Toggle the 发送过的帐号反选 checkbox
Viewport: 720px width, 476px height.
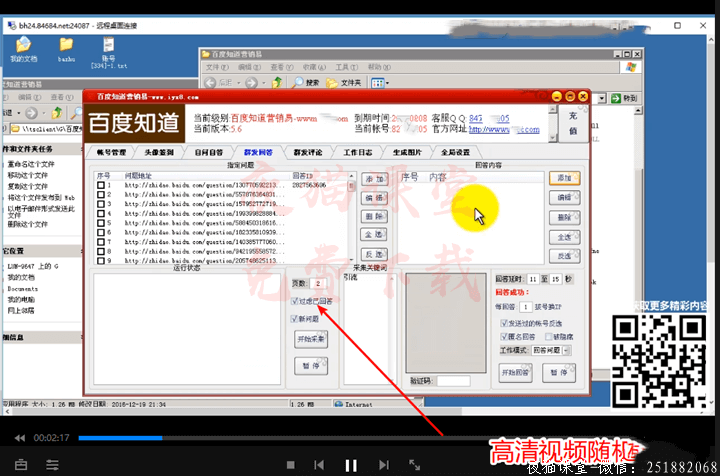click(x=504, y=323)
